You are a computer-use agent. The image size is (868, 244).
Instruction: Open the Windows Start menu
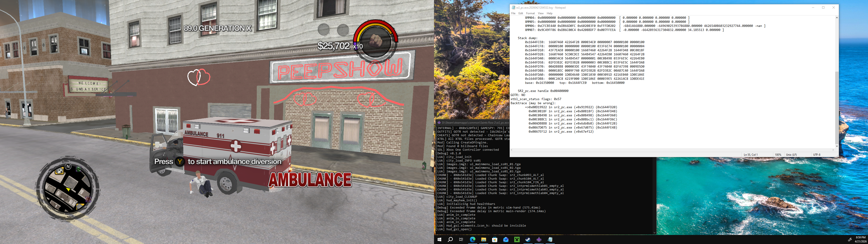(x=439, y=240)
